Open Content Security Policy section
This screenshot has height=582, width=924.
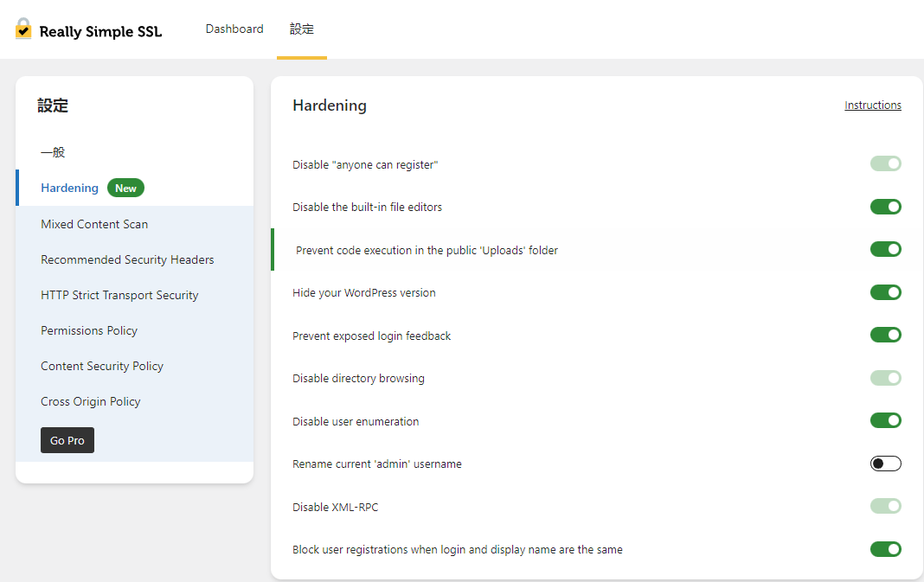(102, 366)
